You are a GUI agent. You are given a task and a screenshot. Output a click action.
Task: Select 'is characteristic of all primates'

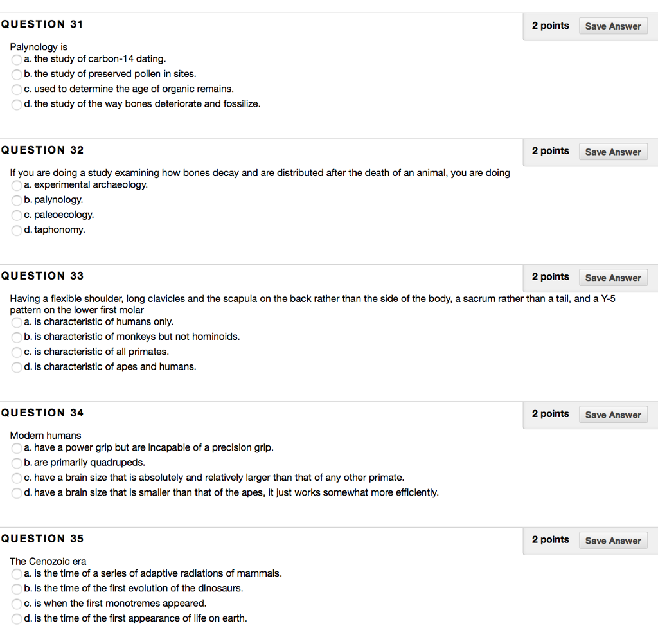16,352
